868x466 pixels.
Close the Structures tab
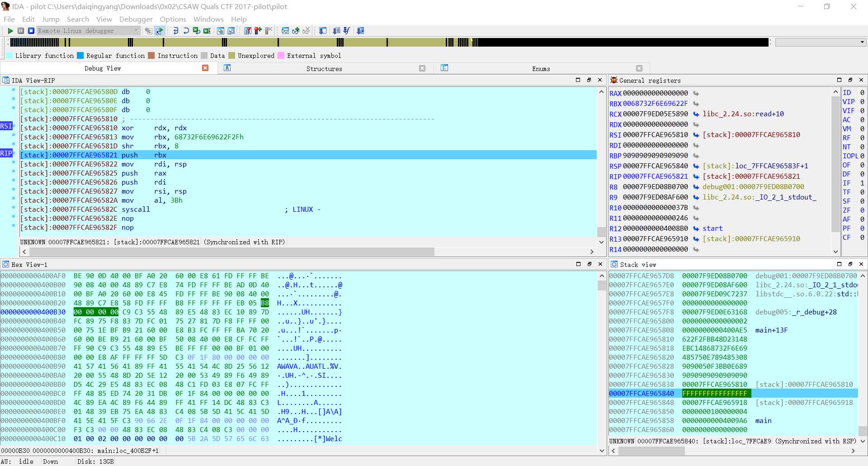(x=422, y=68)
